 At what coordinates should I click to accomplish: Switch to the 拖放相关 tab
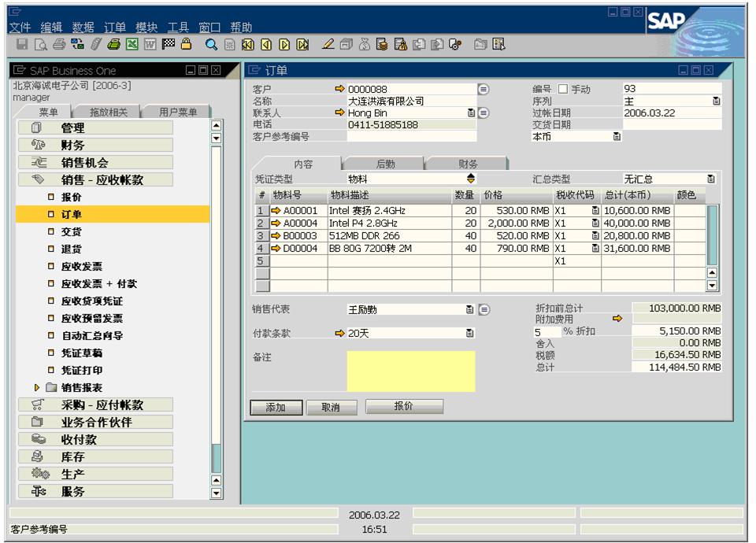(x=109, y=113)
